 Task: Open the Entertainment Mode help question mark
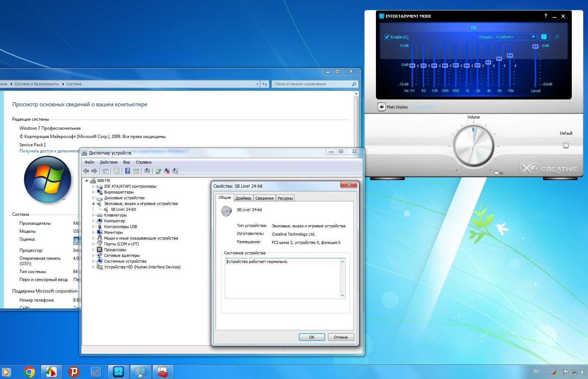coord(546,16)
